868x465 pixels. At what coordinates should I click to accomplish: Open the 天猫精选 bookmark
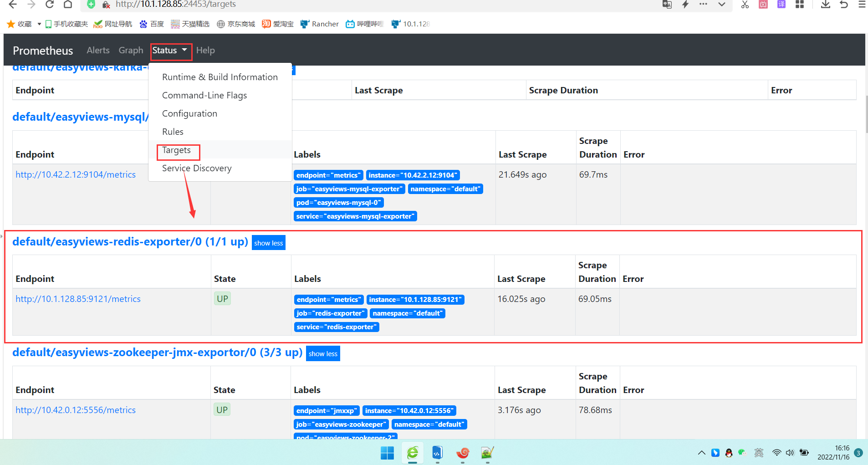(190, 24)
